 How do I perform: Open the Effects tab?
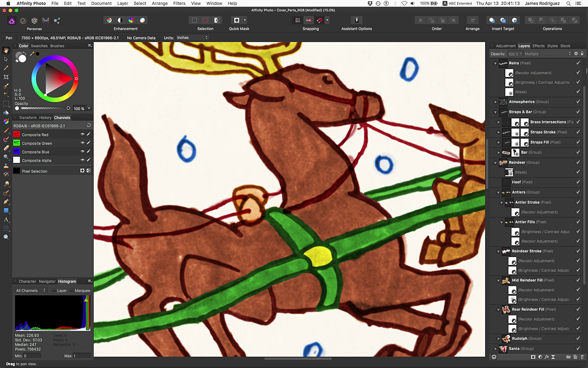click(x=539, y=46)
